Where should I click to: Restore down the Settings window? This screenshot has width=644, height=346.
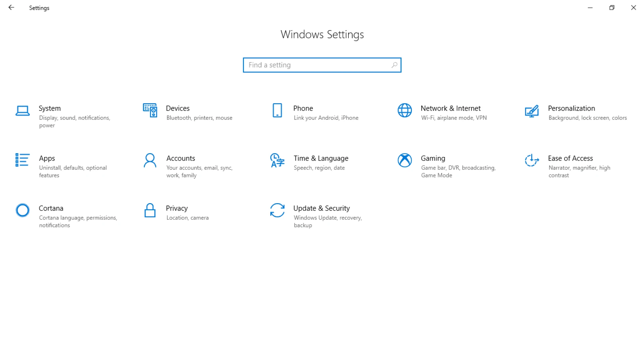tap(612, 7)
